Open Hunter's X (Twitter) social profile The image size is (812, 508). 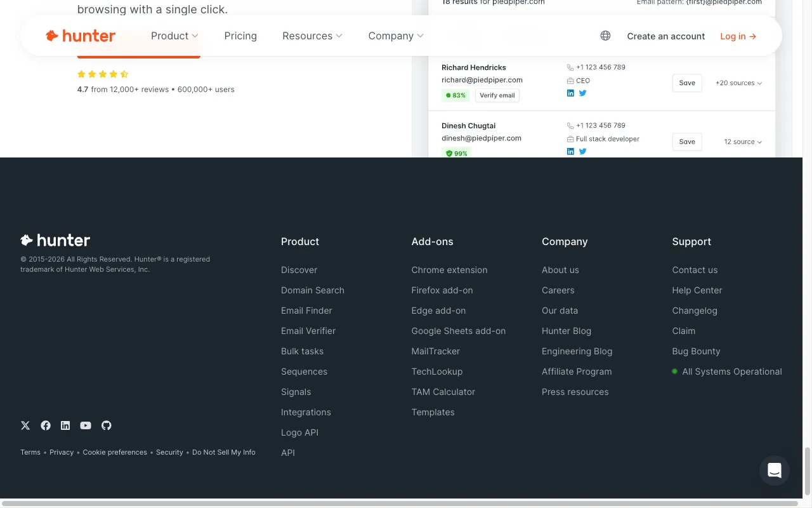[x=25, y=425]
